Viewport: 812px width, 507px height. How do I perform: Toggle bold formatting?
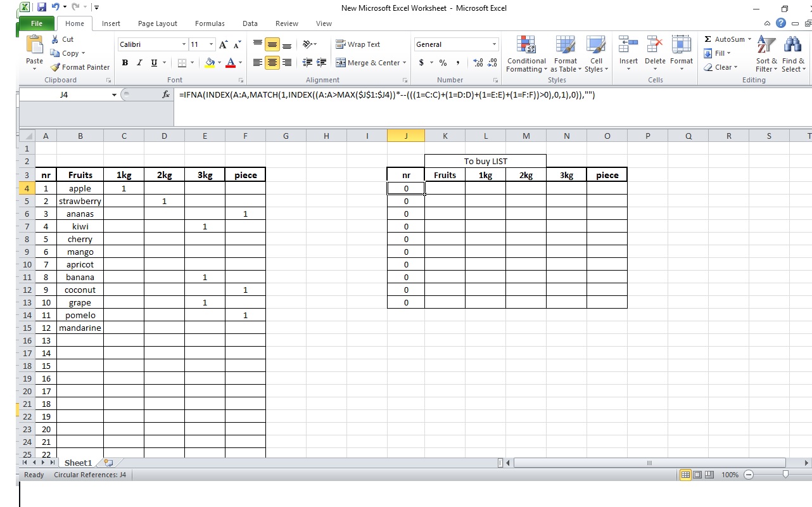(x=125, y=62)
